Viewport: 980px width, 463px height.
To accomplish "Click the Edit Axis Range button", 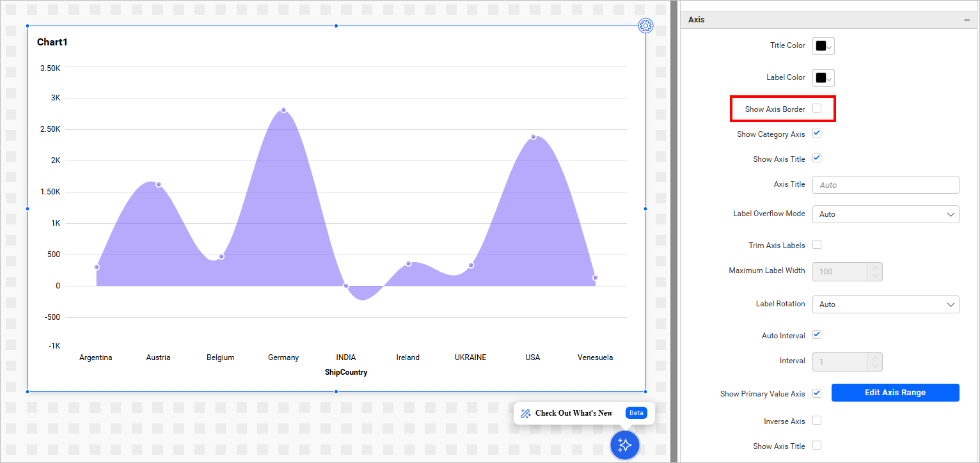I will click(895, 393).
